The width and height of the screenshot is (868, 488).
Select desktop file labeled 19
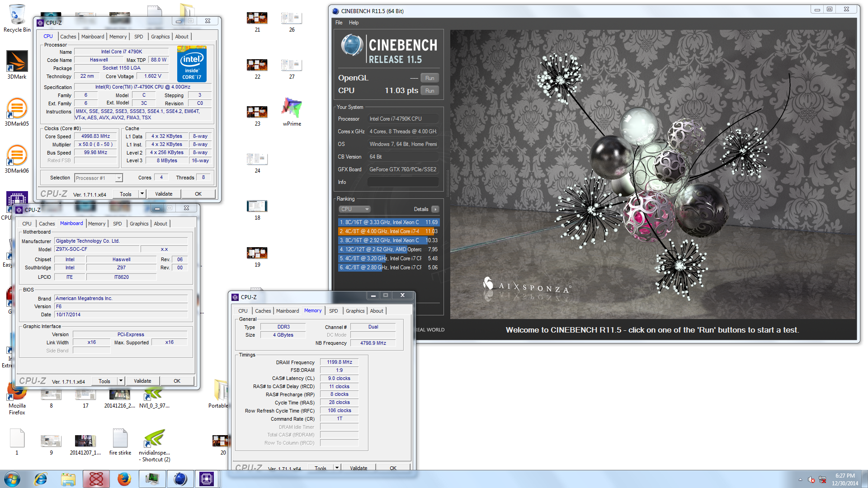[x=257, y=257]
